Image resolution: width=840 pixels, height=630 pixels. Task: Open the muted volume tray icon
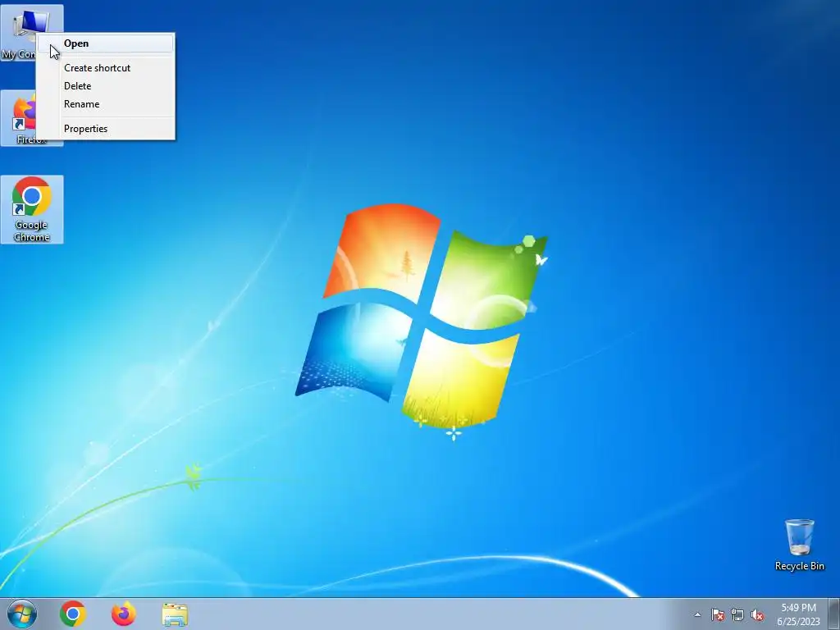[757, 614]
